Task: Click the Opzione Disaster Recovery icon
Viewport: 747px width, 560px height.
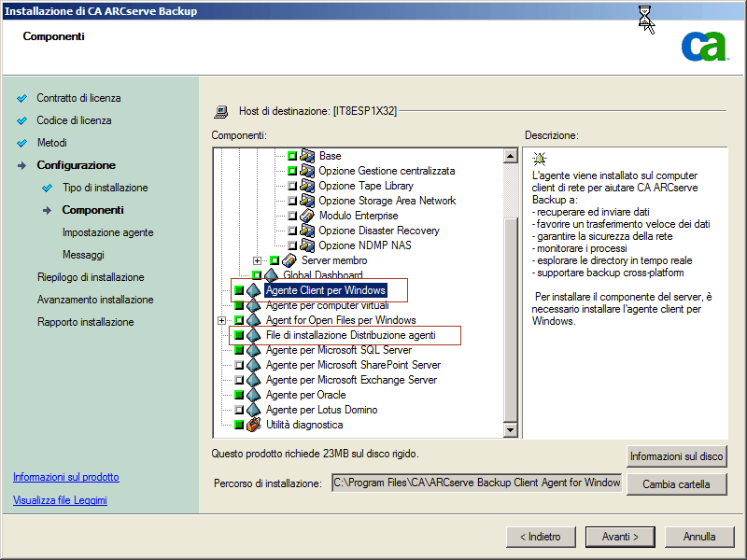Action: click(307, 231)
